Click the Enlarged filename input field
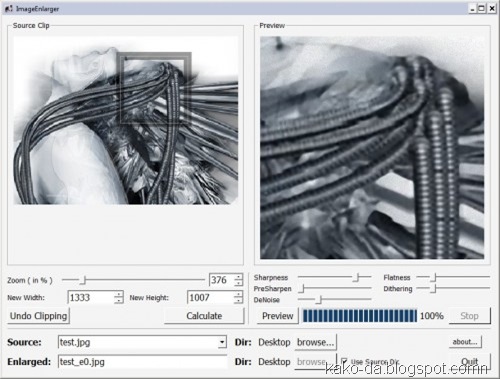This screenshot has height=379, width=500. [143, 362]
